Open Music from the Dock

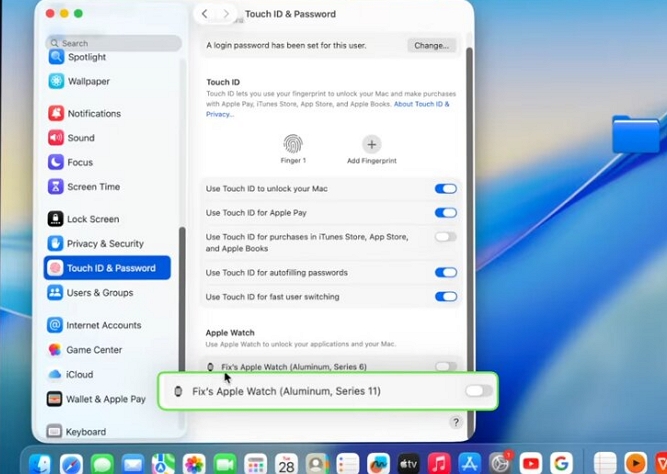click(x=439, y=464)
